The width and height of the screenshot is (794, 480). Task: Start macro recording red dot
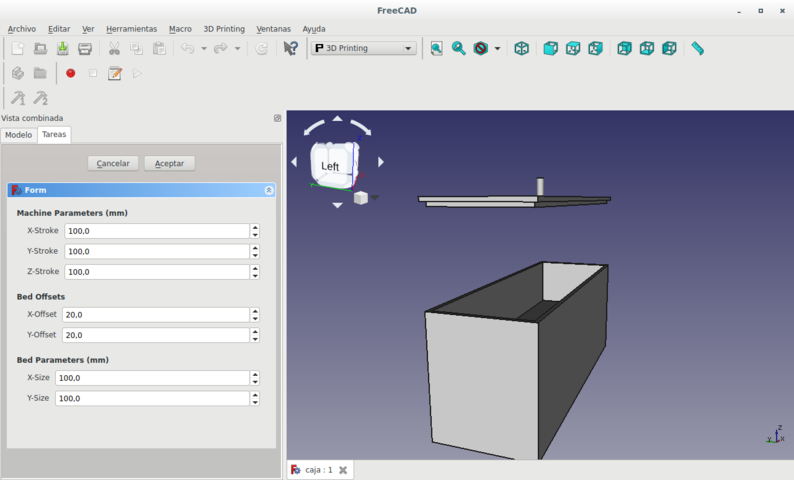(70, 73)
